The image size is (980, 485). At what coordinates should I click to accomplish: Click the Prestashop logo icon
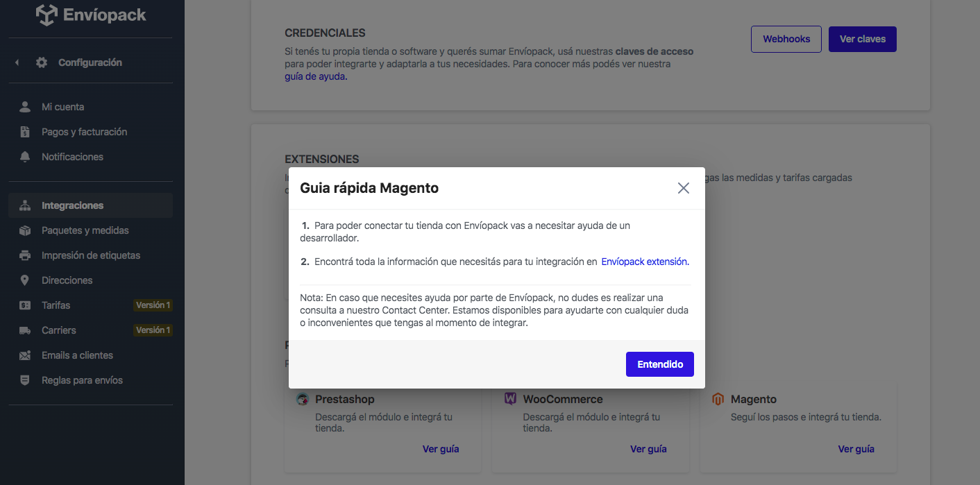tap(303, 399)
